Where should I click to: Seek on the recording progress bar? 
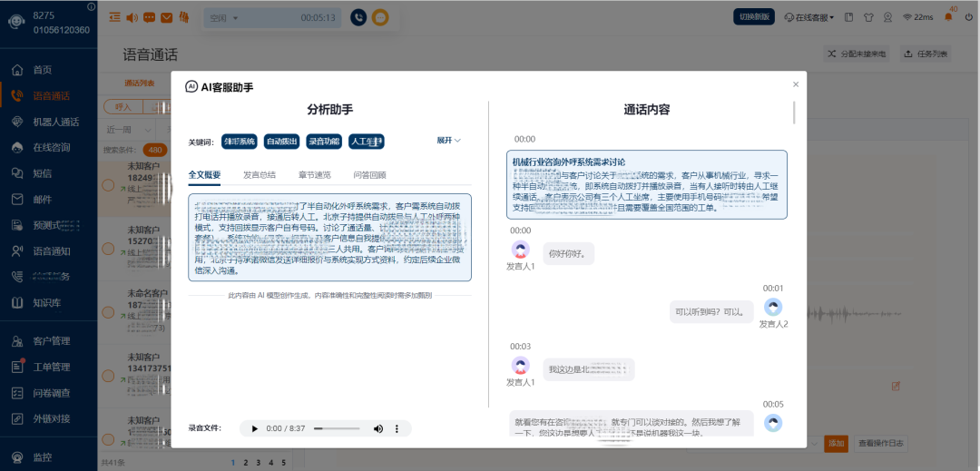coord(337,428)
